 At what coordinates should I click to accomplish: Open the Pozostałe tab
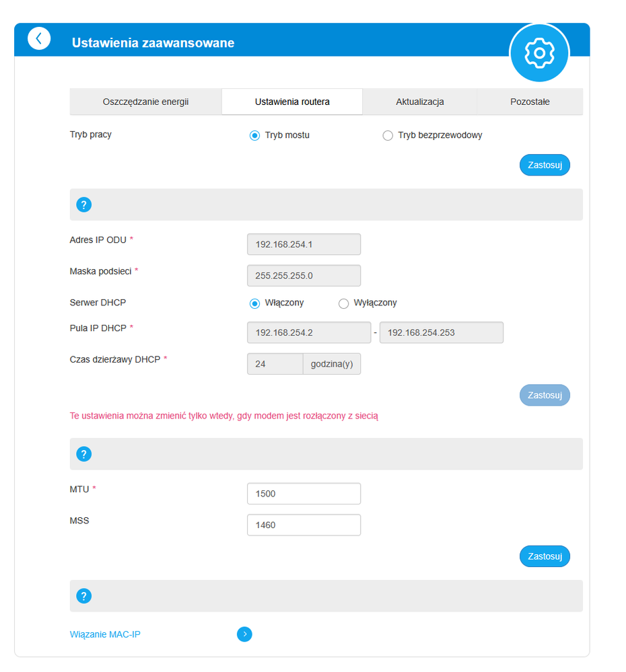[x=530, y=102]
